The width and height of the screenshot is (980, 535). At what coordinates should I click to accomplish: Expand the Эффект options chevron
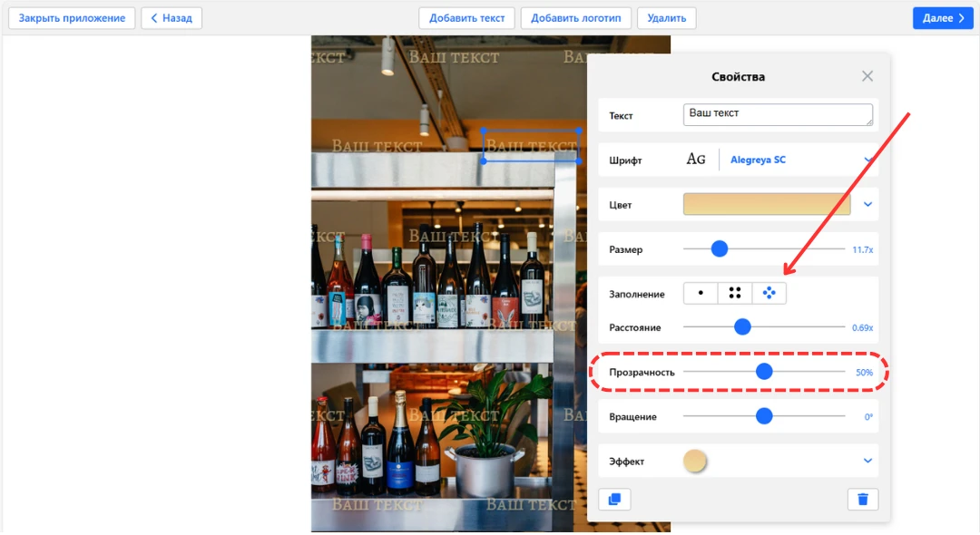(867, 461)
